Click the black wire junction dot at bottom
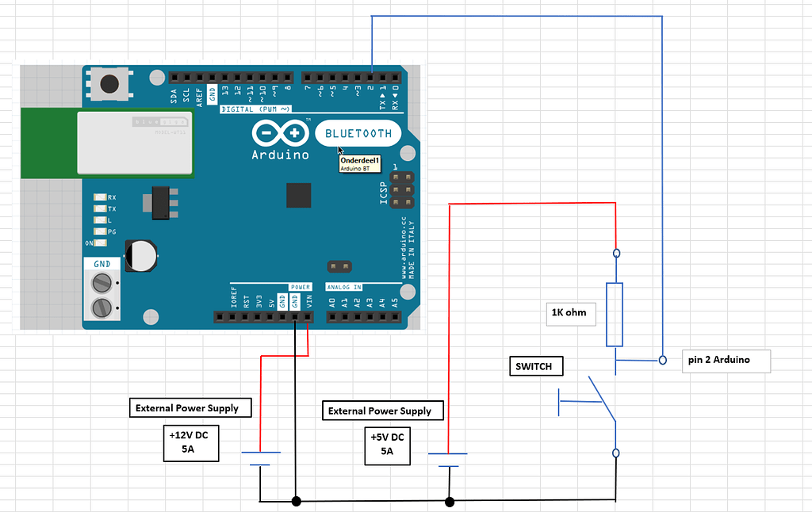This screenshot has height=512, width=812. [x=297, y=500]
